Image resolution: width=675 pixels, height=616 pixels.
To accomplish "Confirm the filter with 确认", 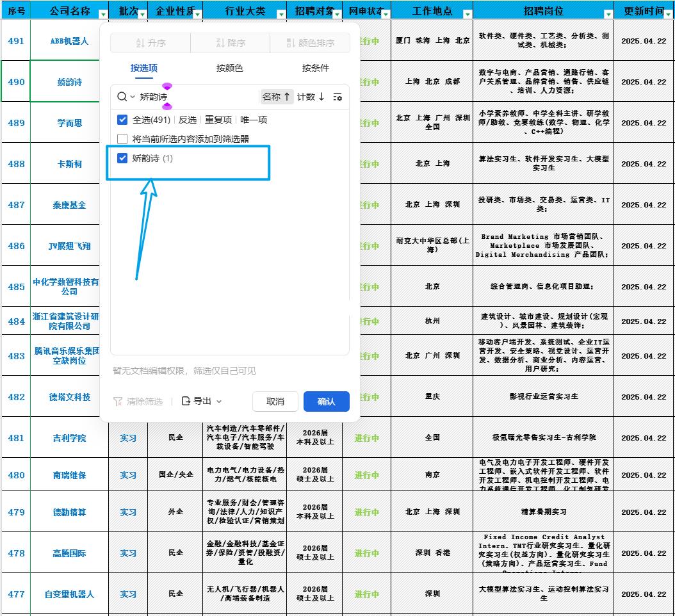I will (x=327, y=401).
